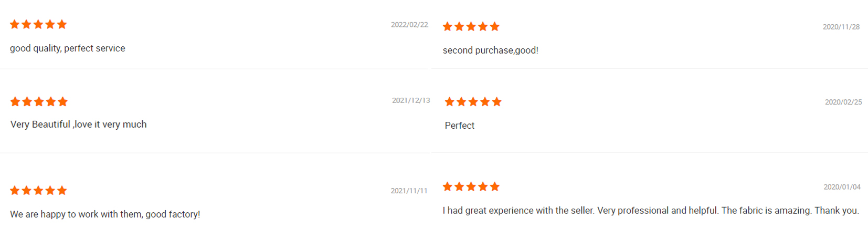Click the "Perfect" review text
The height and width of the screenshot is (238, 868).
[459, 126]
